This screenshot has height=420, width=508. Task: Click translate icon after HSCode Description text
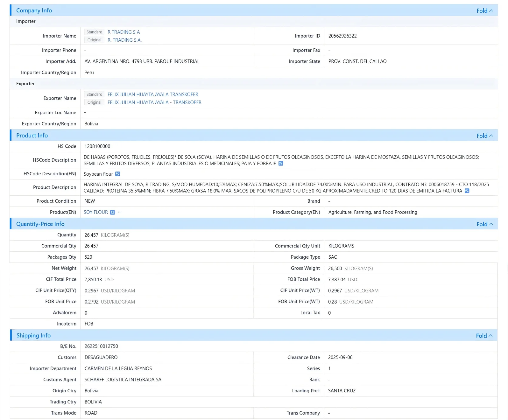[281, 164]
